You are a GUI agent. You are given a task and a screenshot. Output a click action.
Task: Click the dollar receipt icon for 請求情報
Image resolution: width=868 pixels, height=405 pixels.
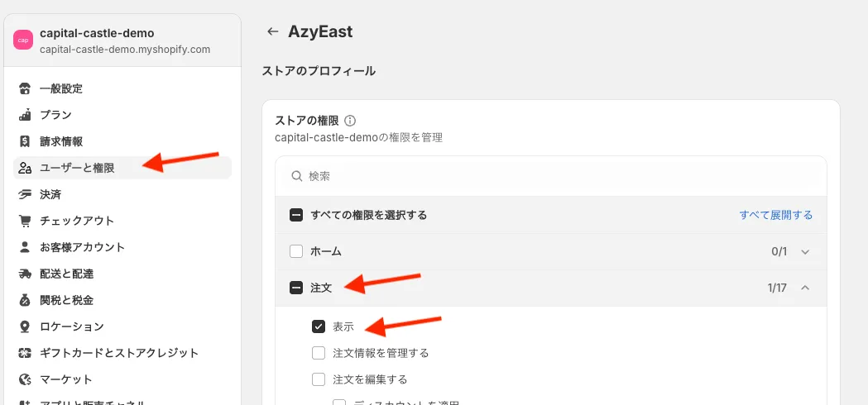(x=25, y=141)
